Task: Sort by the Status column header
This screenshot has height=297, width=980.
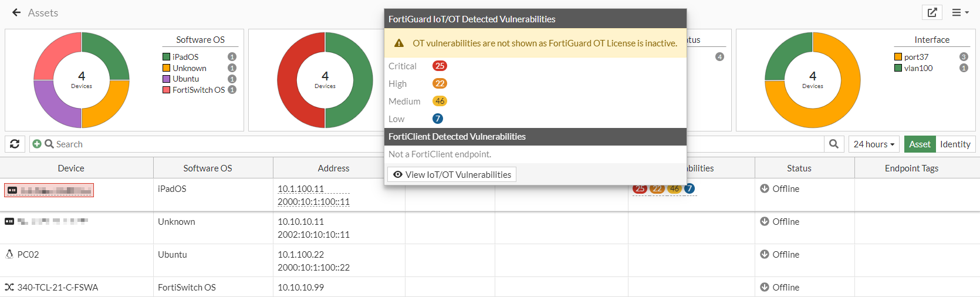Action: click(x=799, y=168)
